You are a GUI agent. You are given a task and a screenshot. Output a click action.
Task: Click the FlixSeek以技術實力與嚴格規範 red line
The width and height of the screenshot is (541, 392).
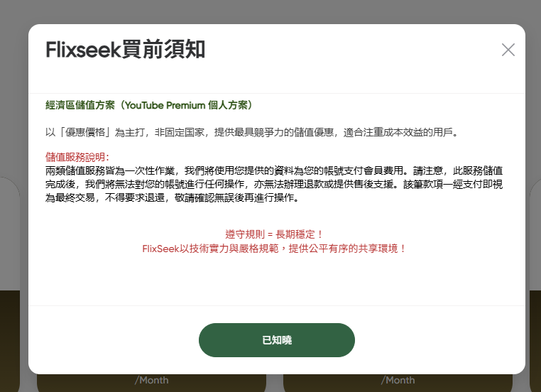tap(274, 249)
